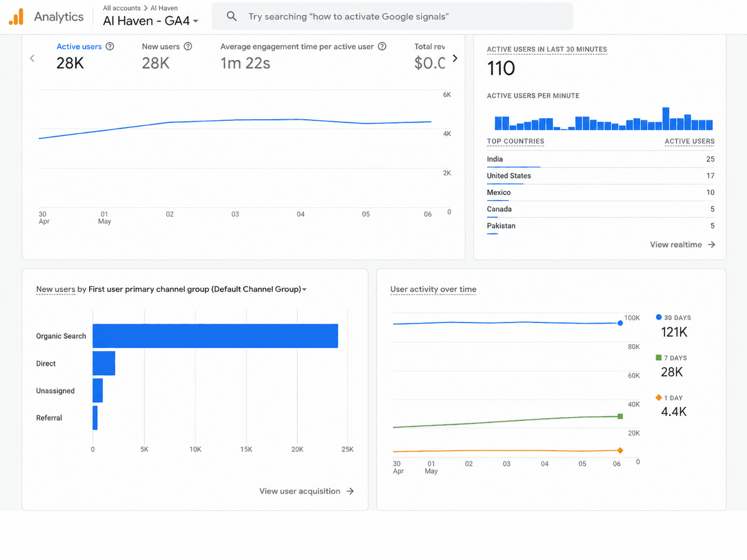Click the Active Users column header

click(x=690, y=141)
